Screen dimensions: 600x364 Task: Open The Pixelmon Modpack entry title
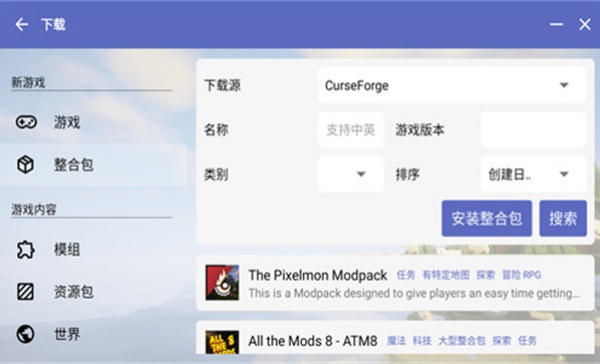(x=318, y=275)
